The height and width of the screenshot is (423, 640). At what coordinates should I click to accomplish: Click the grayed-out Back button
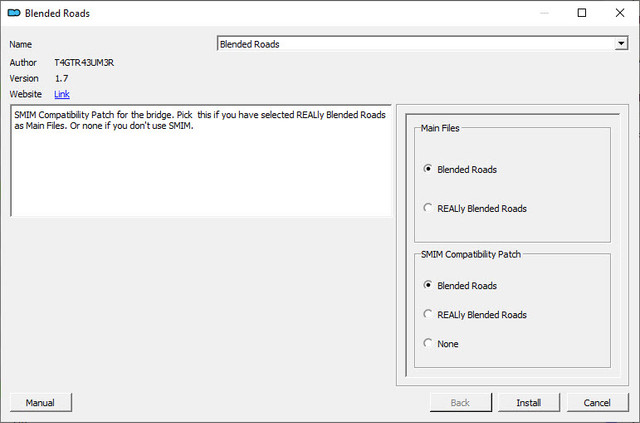460,403
